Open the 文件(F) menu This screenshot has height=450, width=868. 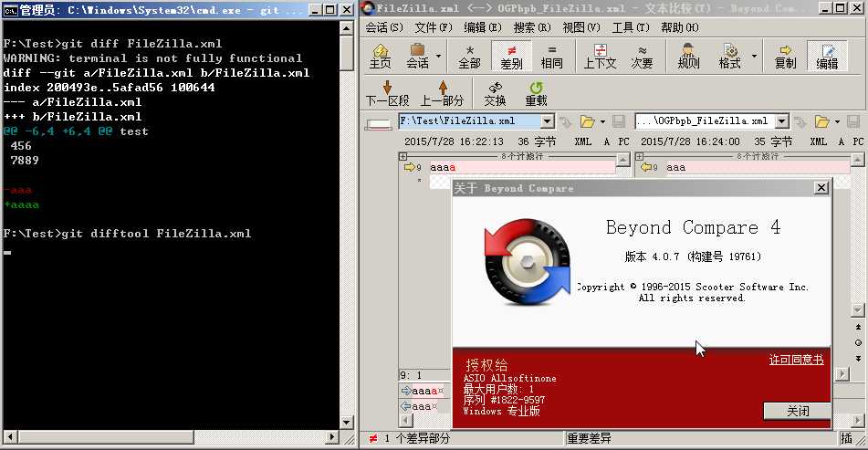(434, 27)
